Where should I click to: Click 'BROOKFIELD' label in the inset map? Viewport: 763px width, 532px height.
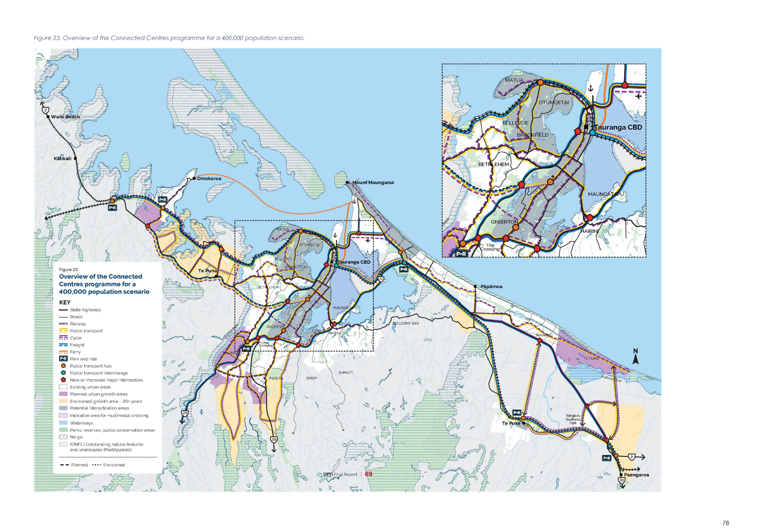pos(533,135)
